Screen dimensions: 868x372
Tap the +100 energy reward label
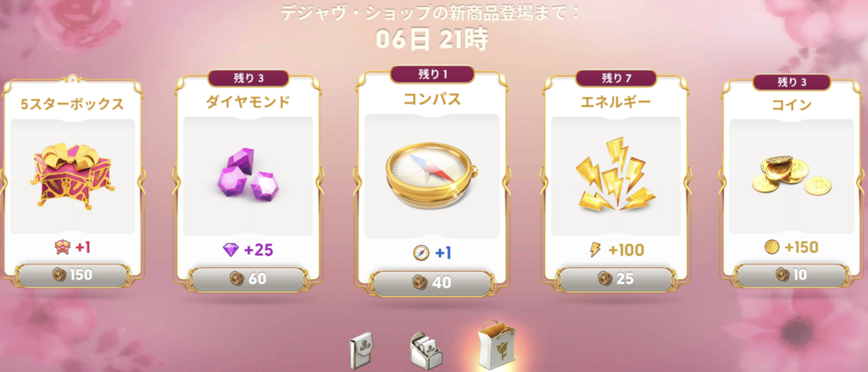(x=615, y=251)
